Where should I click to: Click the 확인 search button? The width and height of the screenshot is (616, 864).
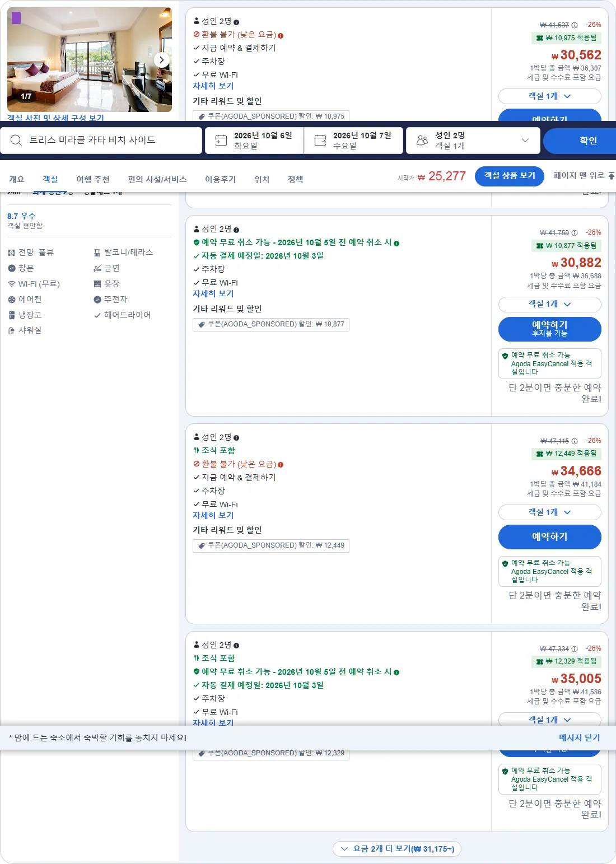tap(580, 141)
